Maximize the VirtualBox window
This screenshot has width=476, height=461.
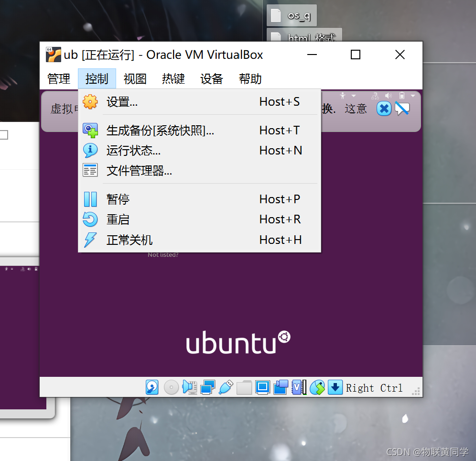(356, 55)
